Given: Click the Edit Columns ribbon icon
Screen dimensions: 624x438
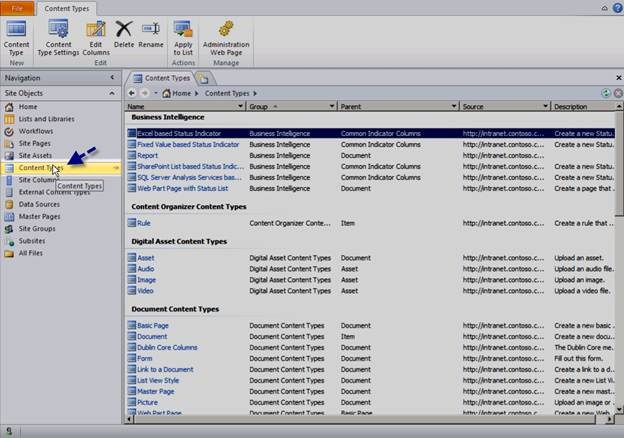Looking at the screenshot, I should click(x=96, y=38).
